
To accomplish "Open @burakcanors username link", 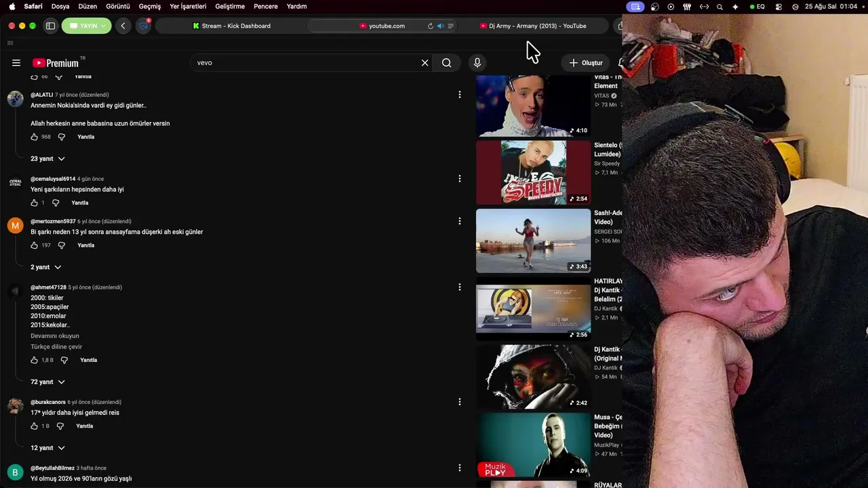I will click(x=48, y=403).
